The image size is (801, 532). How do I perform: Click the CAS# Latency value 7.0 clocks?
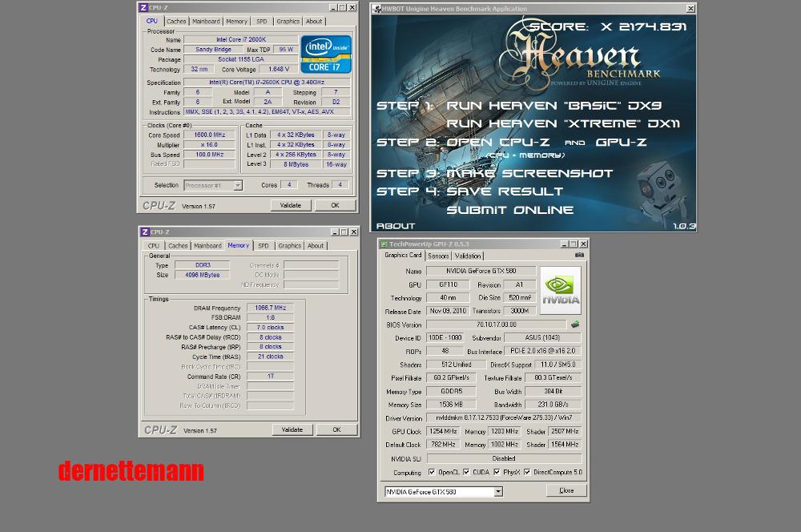click(270, 327)
